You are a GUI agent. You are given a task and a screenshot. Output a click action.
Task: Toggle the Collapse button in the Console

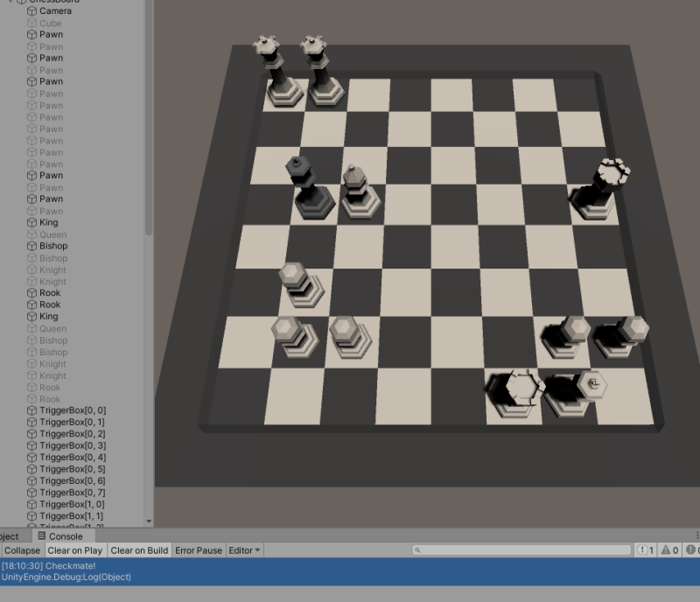tap(22, 550)
